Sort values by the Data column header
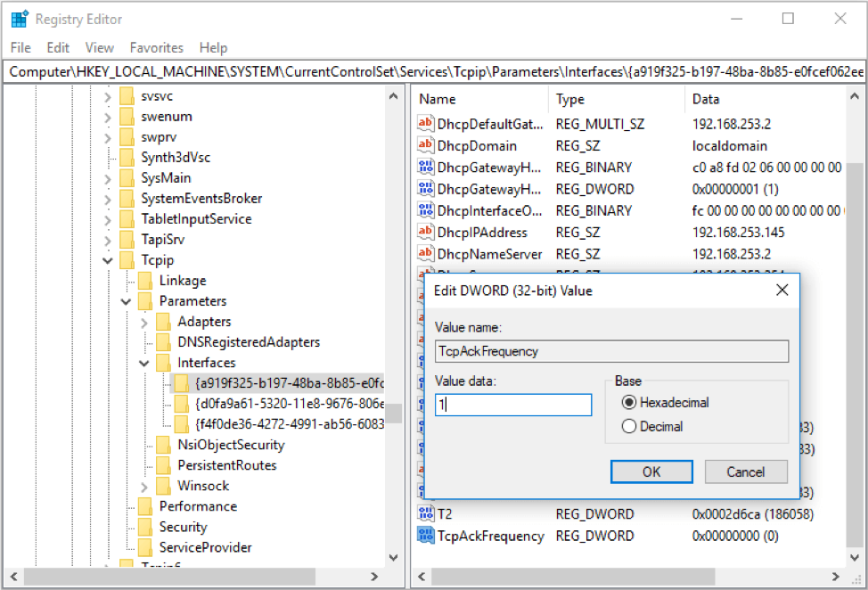Viewport: 868px width, 590px height. (766, 99)
